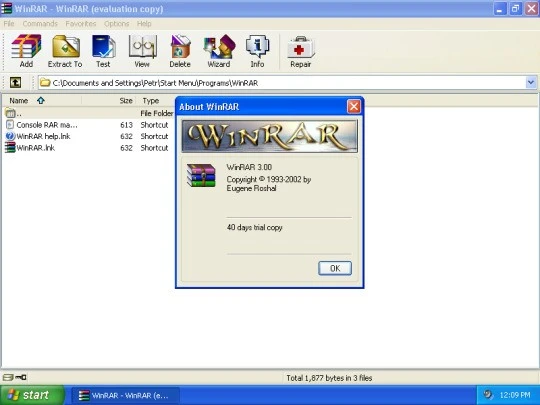Close the About WinRAR dialog
Image resolution: width=540 pixels, height=405 pixels.
[x=354, y=106]
